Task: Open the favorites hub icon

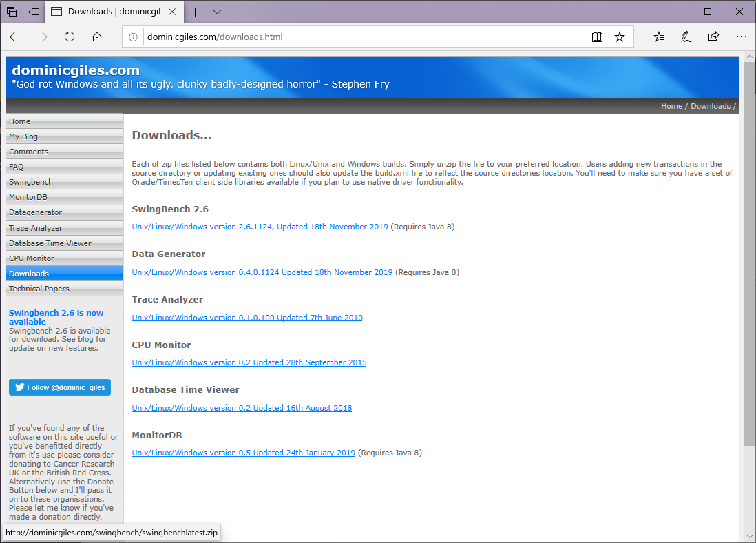Action: pos(659,37)
